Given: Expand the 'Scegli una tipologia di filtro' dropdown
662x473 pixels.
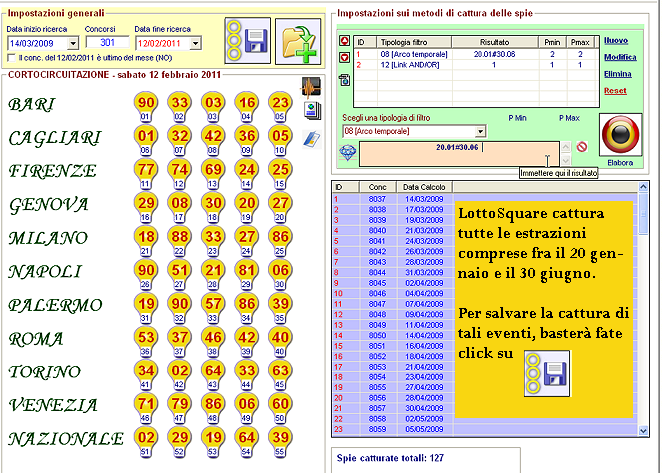Looking at the screenshot, I should (480, 131).
